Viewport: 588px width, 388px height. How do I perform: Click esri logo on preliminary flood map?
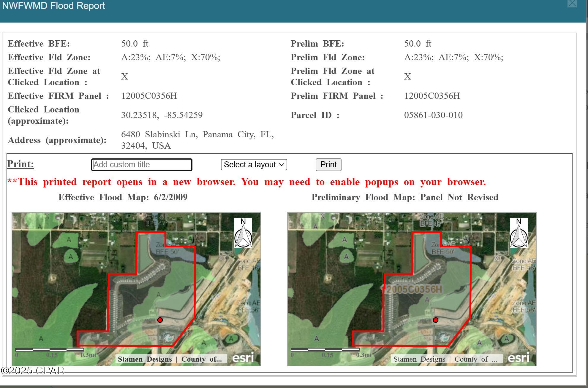[x=519, y=358]
